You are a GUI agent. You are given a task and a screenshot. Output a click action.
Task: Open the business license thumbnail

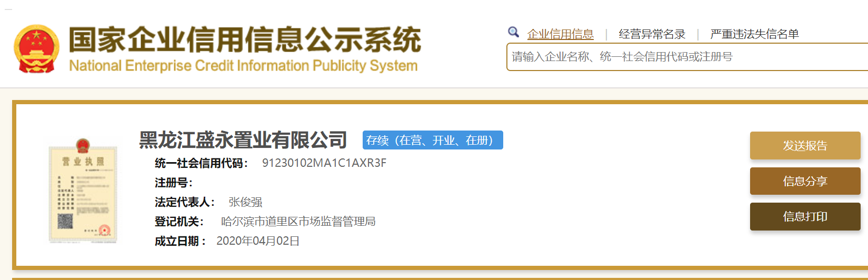(83, 191)
